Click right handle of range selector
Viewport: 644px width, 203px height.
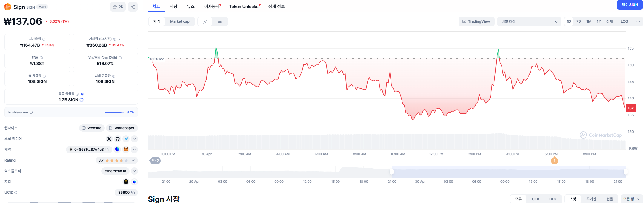click(x=625, y=172)
